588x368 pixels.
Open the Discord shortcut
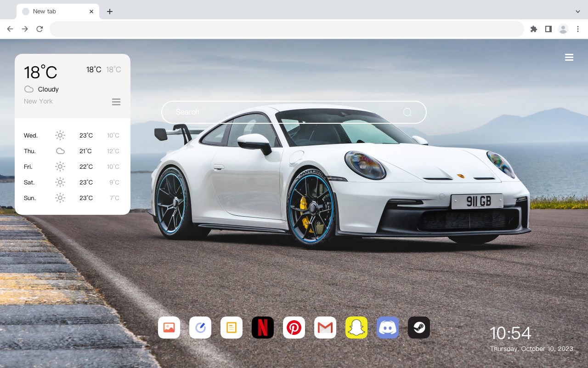(x=388, y=328)
